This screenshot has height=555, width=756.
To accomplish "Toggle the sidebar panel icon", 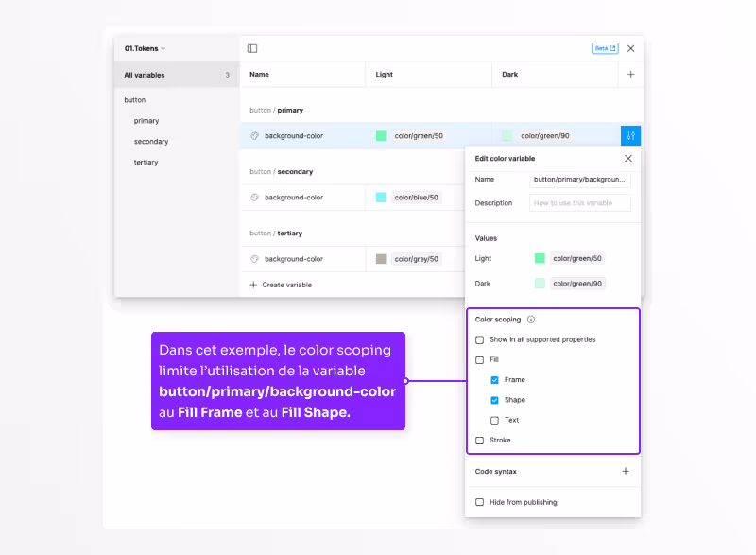I will [x=252, y=48].
